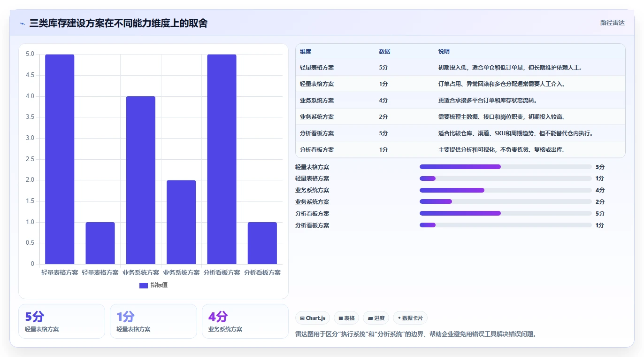Viewport: 644px width, 357px height.
Task: Click the 2.5 tick on the chart's y-axis
Action: (x=30, y=159)
